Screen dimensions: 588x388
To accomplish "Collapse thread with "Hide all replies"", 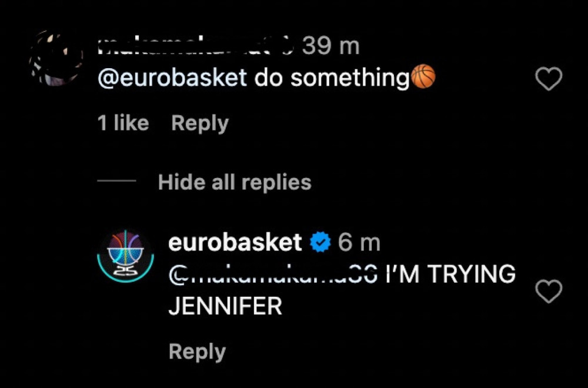I will point(235,182).
